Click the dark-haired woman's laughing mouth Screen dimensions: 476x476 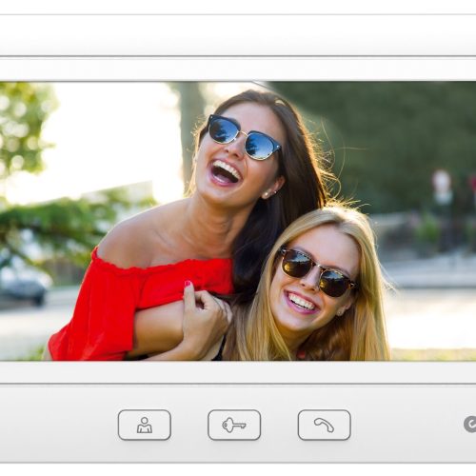(x=226, y=172)
